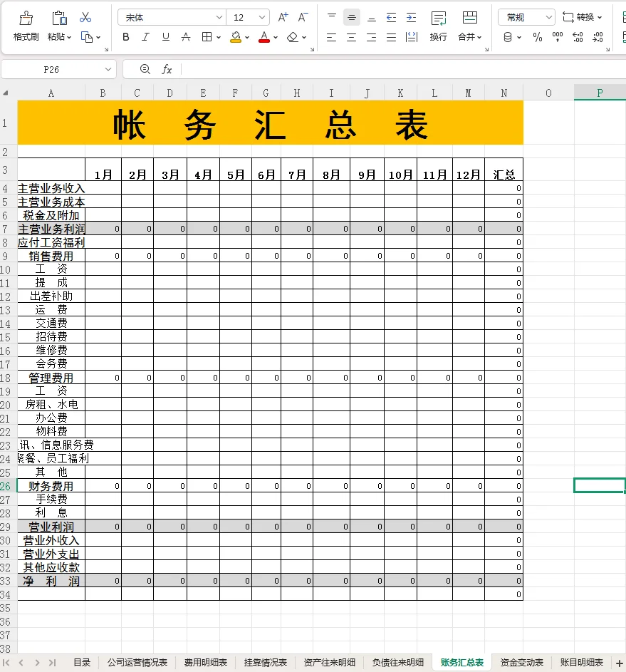Add a new sheet with plus button
The width and height of the screenshot is (626, 672).
[x=619, y=663]
